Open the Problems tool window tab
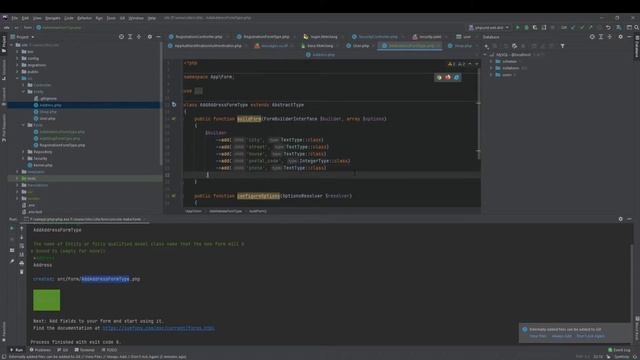The width and height of the screenshot is (640, 360). [x=40, y=350]
